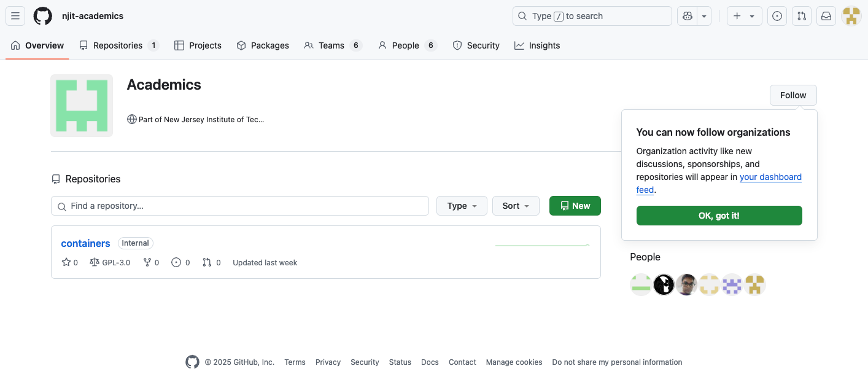Open user profile avatar menu
Screen dimensions: 868x390
click(851, 16)
